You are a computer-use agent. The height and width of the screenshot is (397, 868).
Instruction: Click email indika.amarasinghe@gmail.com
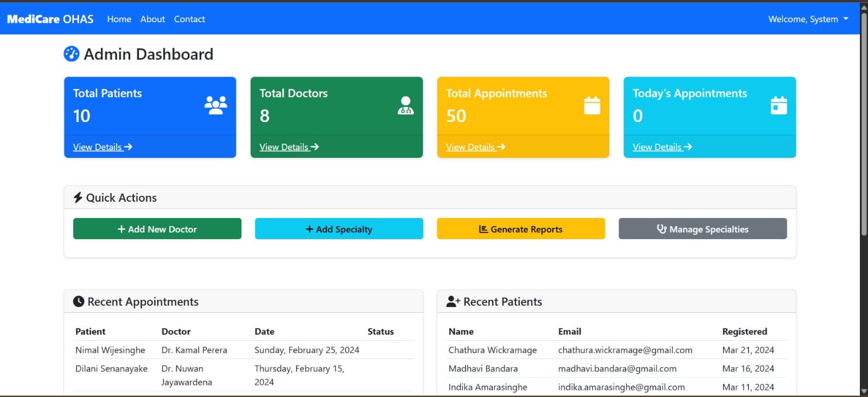pyautogui.click(x=622, y=387)
